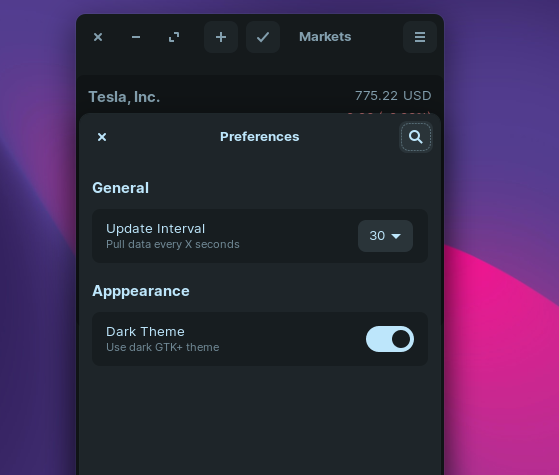Maximize the Markets window
This screenshot has width=559, height=475.
[174, 37]
